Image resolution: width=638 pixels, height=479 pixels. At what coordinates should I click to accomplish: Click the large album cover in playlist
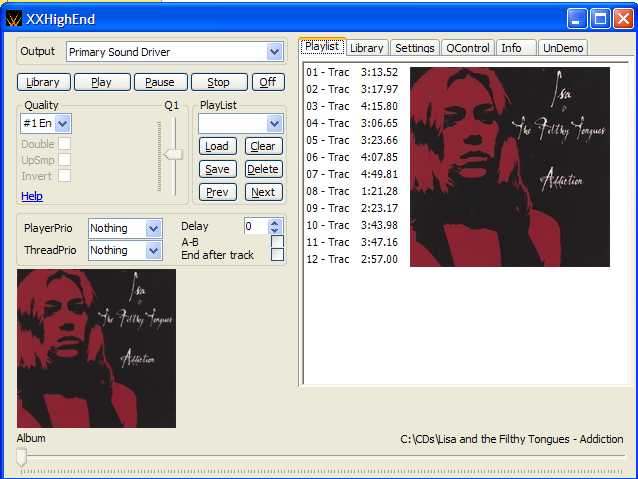(510, 167)
